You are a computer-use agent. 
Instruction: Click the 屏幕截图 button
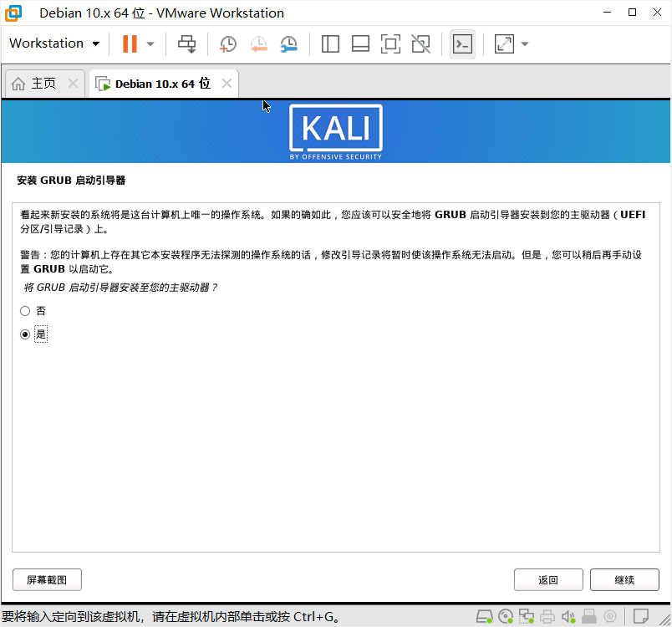[47, 580]
